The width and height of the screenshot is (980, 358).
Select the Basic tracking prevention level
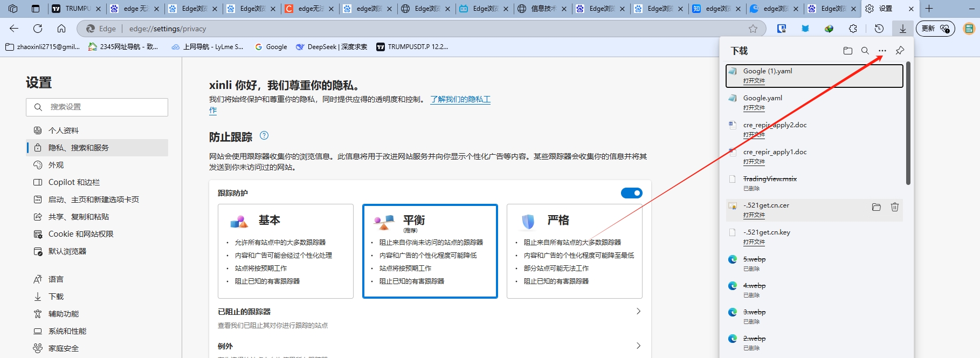click(285, 251)
